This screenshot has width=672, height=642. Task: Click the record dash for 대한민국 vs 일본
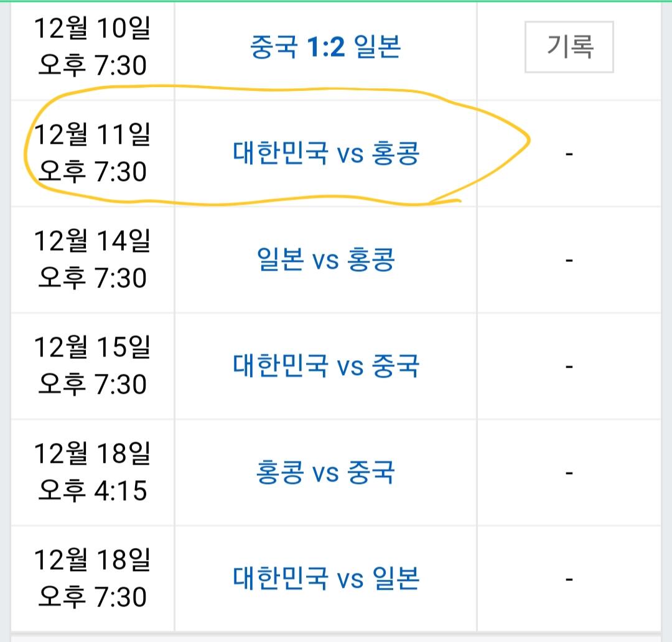(569, 579)
